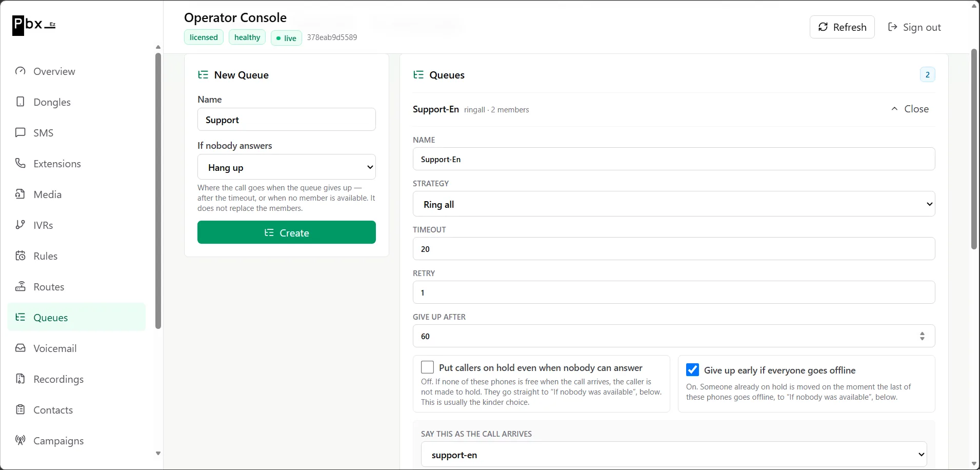
Task: Click the SMS chat bubble icon
Action: click(21, 133)
